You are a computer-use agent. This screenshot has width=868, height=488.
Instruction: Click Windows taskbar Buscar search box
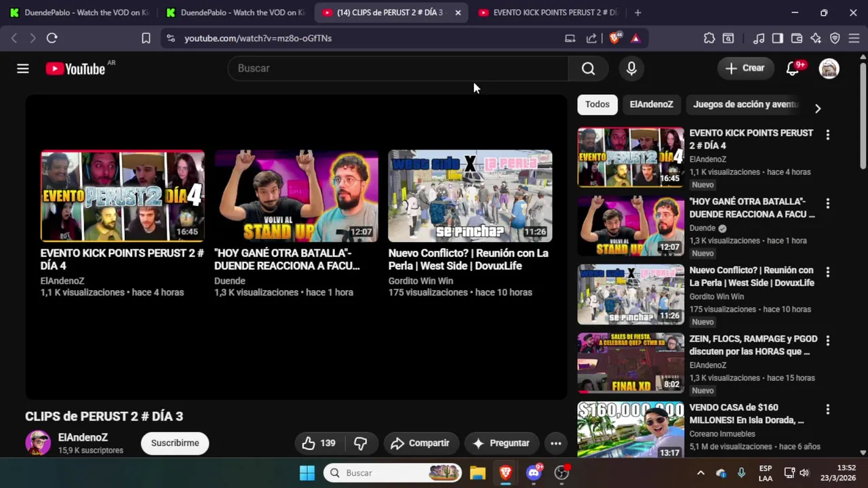coord(393,473)
